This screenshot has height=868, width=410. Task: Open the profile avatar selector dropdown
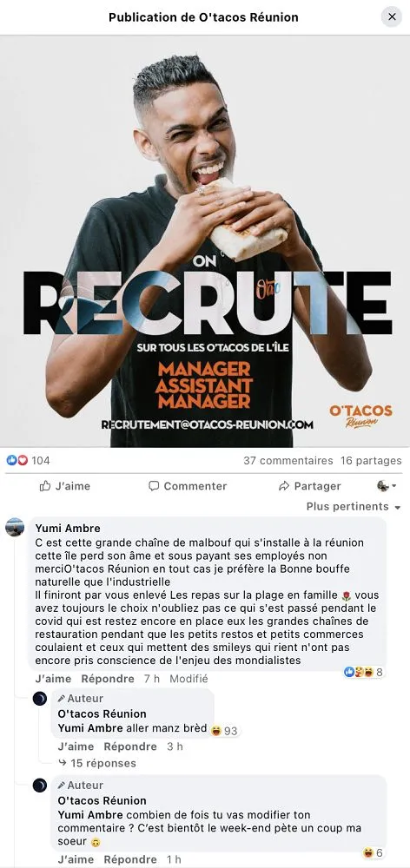[387, 486]
